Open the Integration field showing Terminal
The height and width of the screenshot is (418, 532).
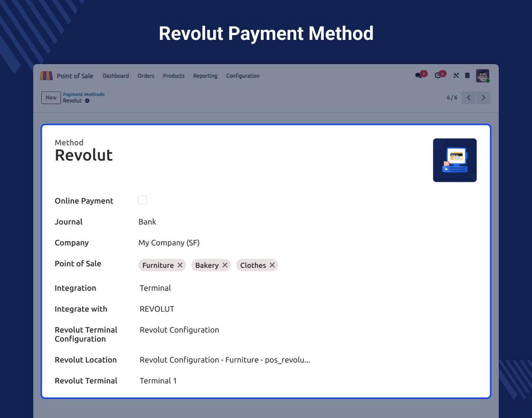coord(155,288)
